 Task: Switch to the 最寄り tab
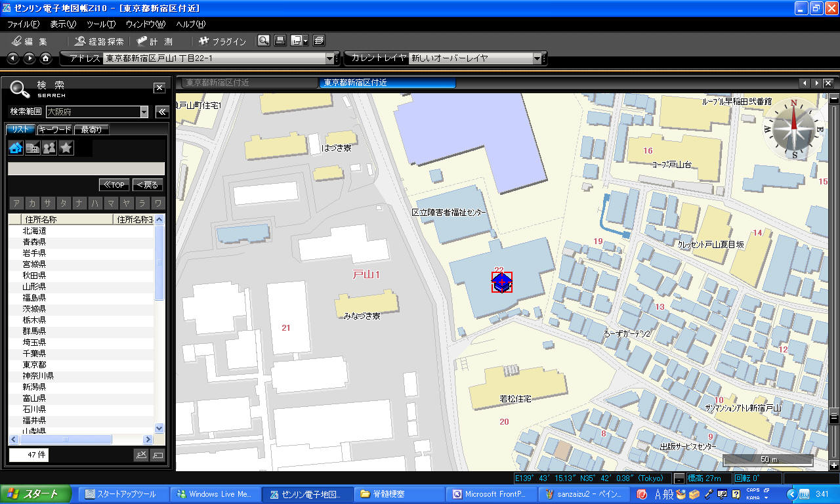coord(91,129)
